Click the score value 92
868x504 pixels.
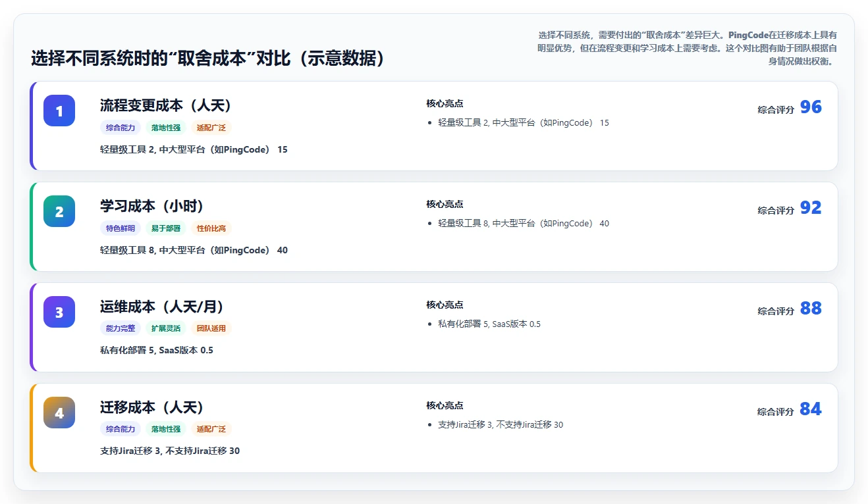(x=811, y=208)
